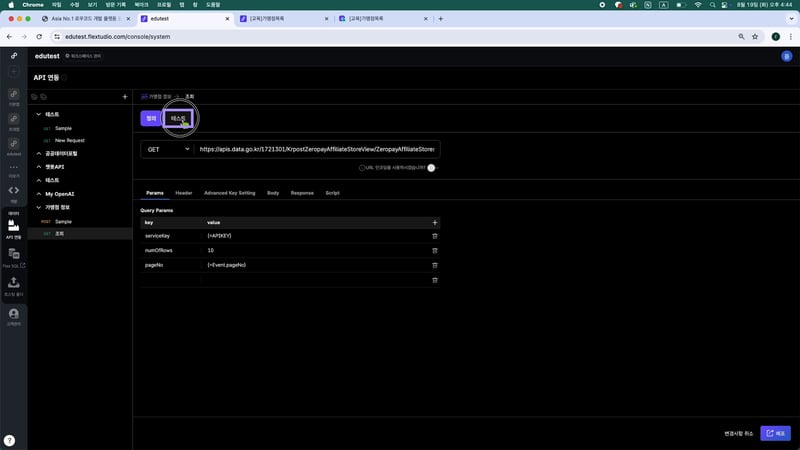Open the code brackets sidebar icon
The width and height of the screenshot is (800, 450).
(14, 190)
